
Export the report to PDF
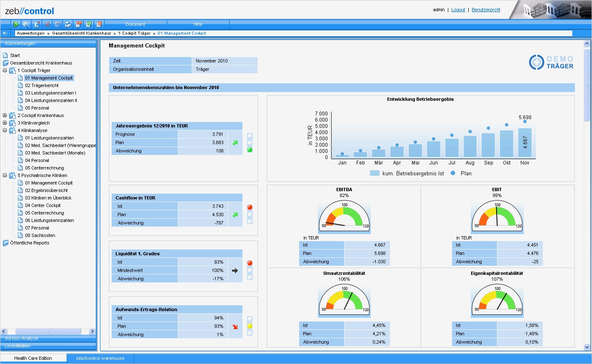78,24
